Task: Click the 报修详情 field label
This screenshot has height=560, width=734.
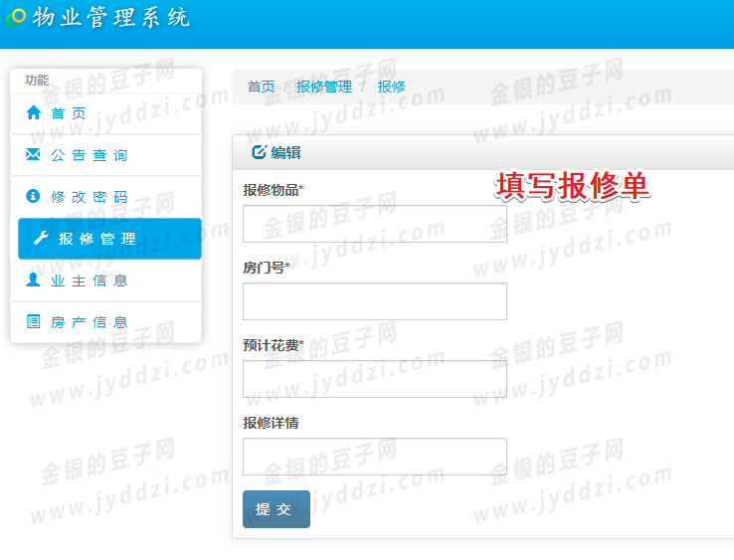Action: click(271, 424)
